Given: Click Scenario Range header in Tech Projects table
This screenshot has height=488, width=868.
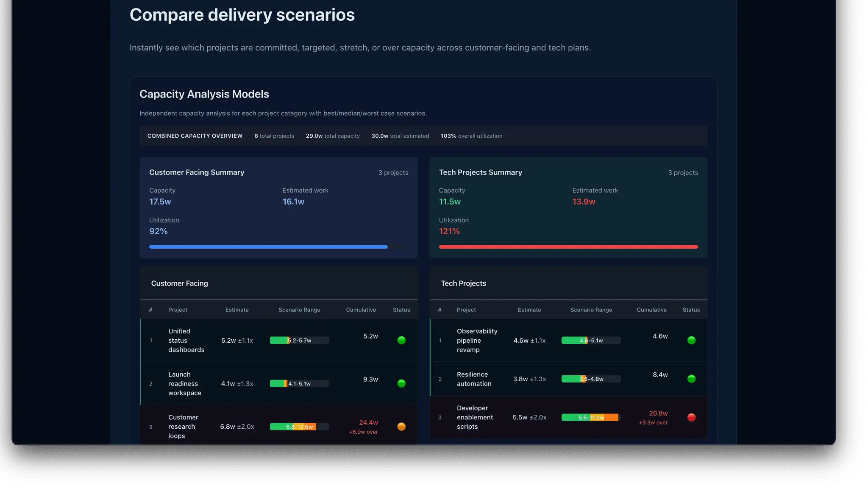Looking at the screenshot, I should (591, 310).
